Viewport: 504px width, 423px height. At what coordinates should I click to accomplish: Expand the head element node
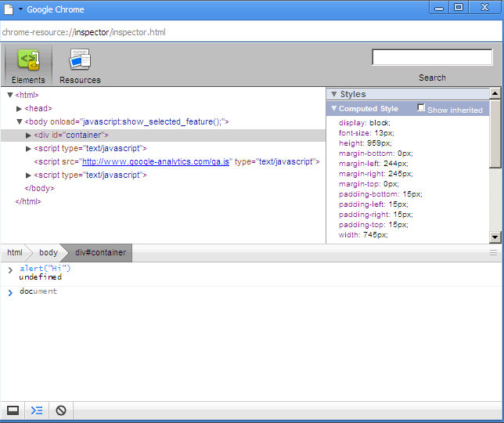[20, 109]
